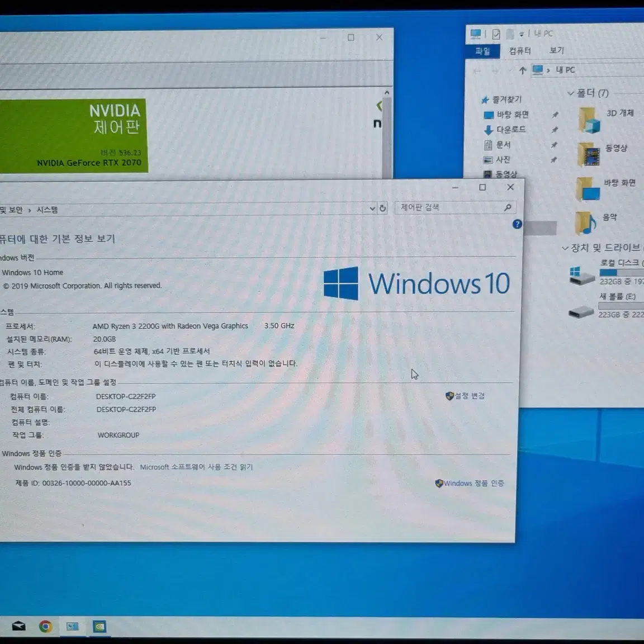Click the 새 볼륨 (E:) usage bar
Screen dimensions: 644x644
621,306
